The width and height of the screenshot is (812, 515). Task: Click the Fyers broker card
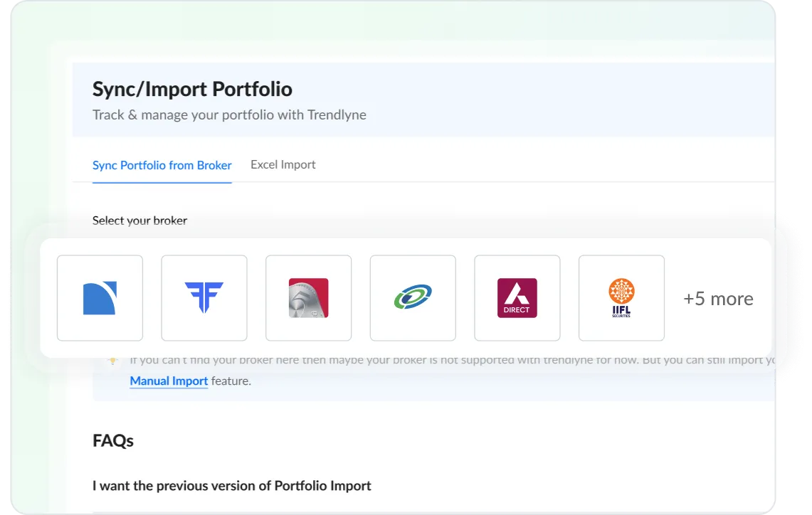click(204, 297)
